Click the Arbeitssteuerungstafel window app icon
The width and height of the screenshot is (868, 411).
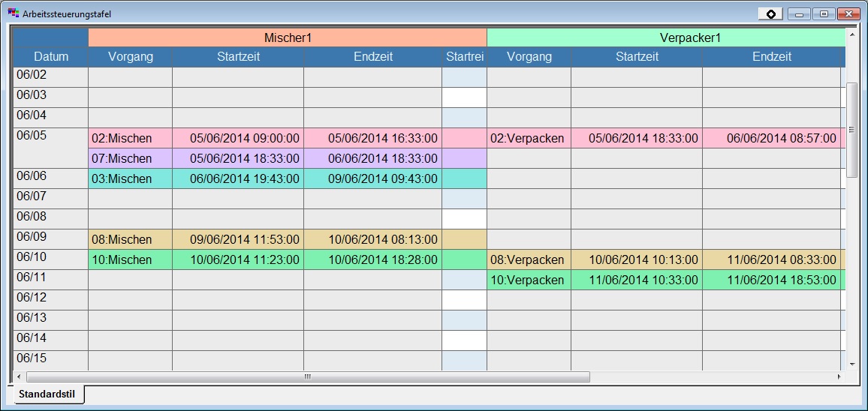[13, 13]
